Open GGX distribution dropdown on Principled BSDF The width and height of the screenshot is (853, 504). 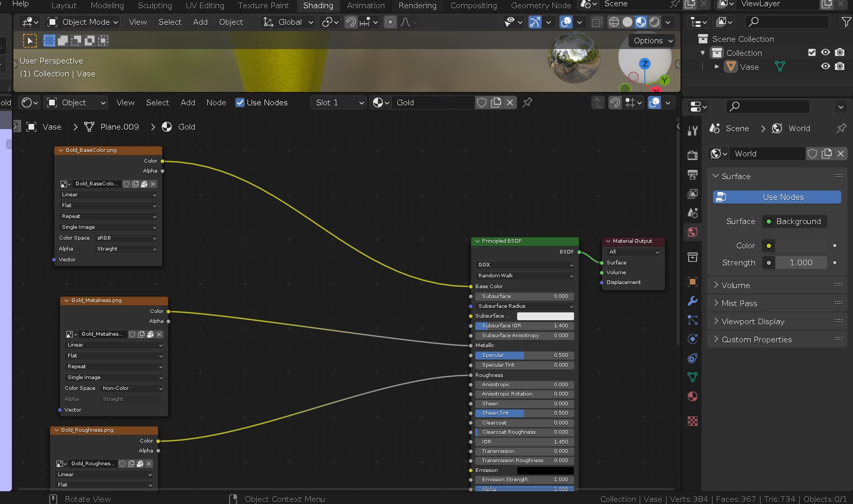click(x=525, y=265)
